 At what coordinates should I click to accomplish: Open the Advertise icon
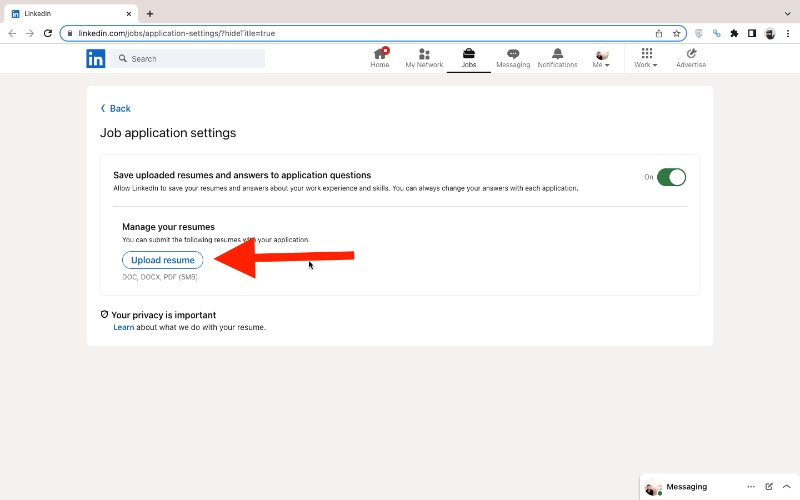pyautogui.click(x=691, y=54)
